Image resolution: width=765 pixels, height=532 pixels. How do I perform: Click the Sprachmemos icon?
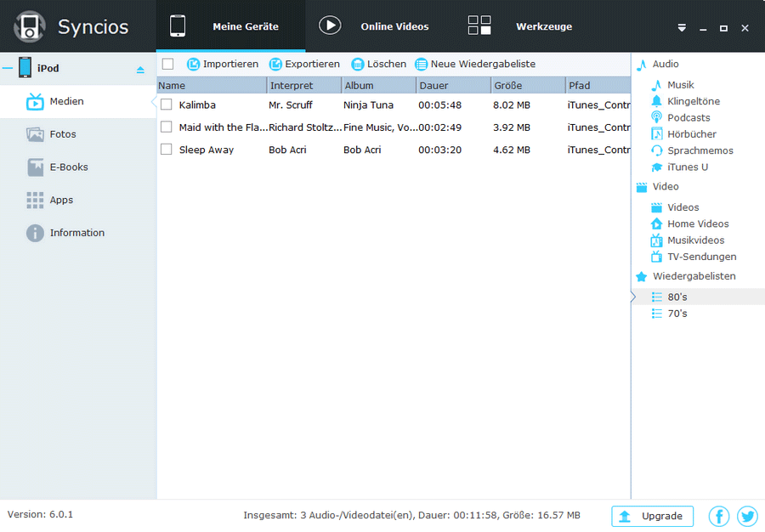click(657, 150)
